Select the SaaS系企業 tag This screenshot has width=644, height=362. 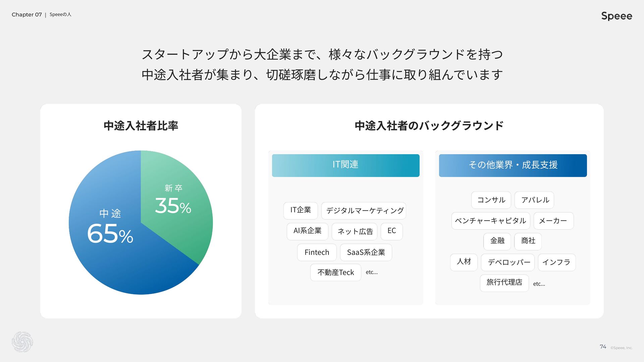click(366, 252)
